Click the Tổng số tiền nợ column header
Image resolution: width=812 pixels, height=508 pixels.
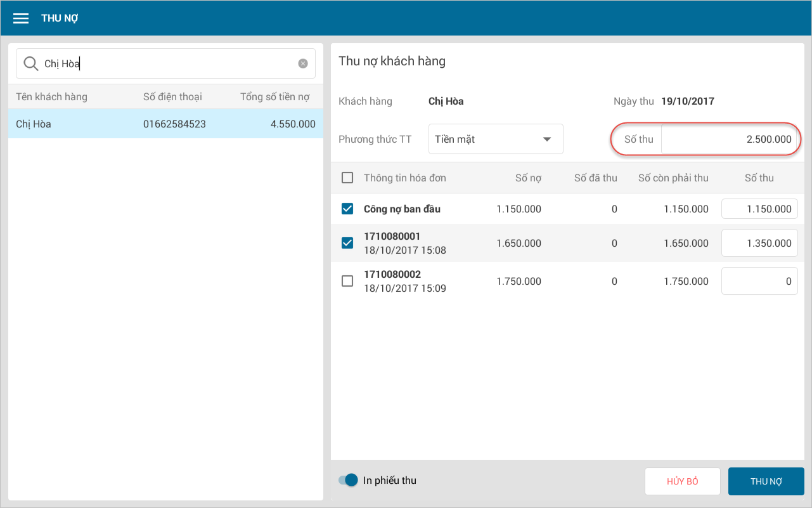click(x=275, y=97)
